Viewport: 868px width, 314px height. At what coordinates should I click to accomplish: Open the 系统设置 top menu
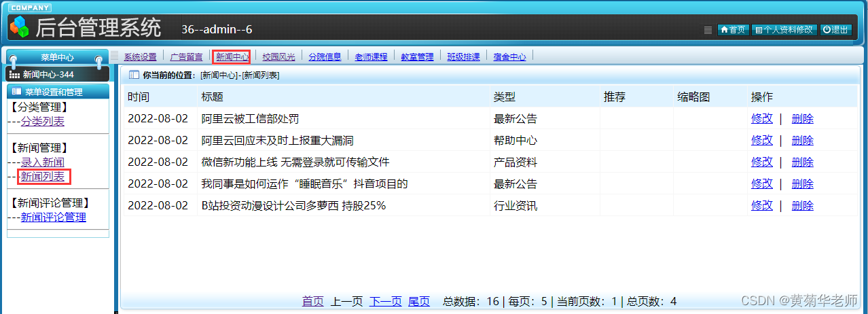[140, 57]
